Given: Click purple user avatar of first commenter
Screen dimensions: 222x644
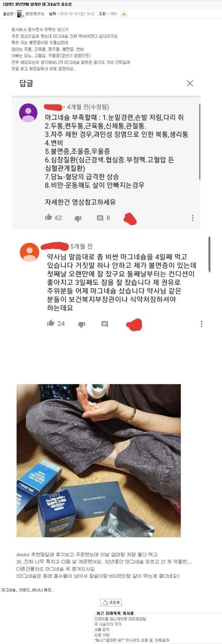Looking at the screenshot, I should tap(28, 113).
